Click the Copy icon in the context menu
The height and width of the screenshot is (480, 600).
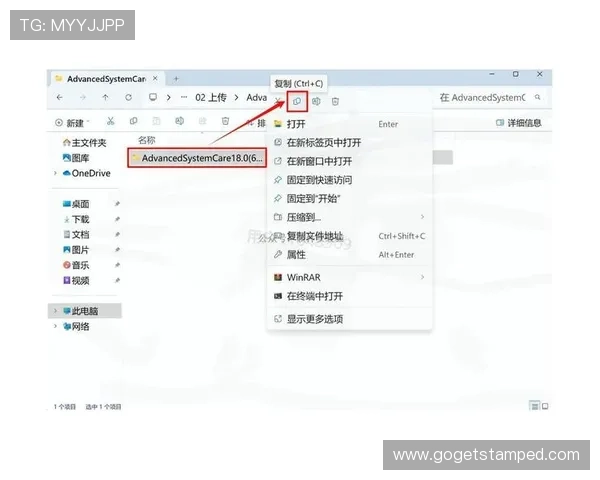[297, 101]
